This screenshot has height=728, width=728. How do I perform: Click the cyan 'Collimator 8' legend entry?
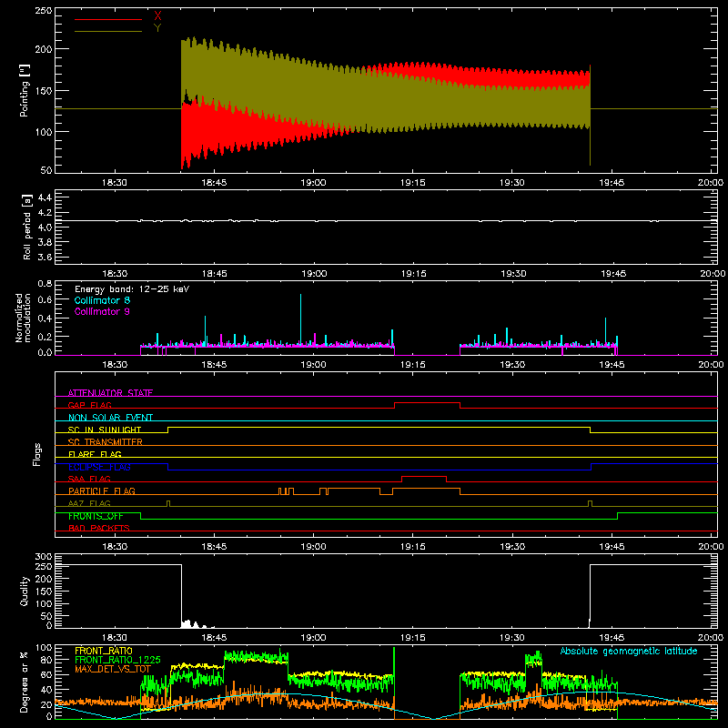[102, 300]
